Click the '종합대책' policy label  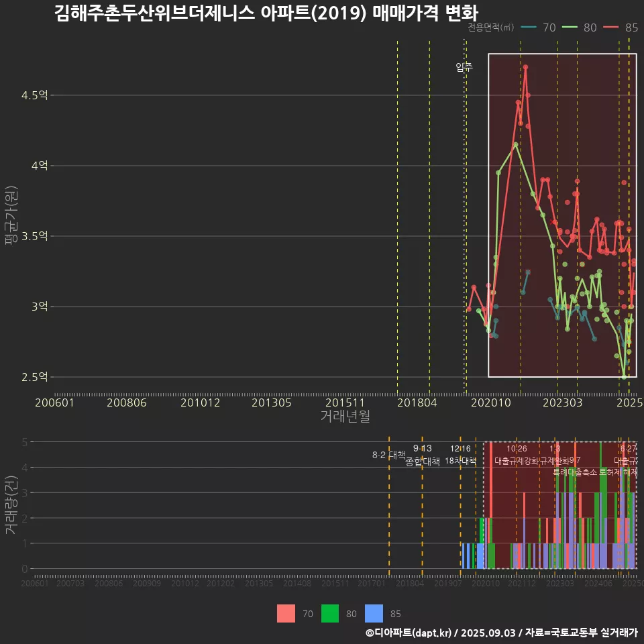point(422,462)
